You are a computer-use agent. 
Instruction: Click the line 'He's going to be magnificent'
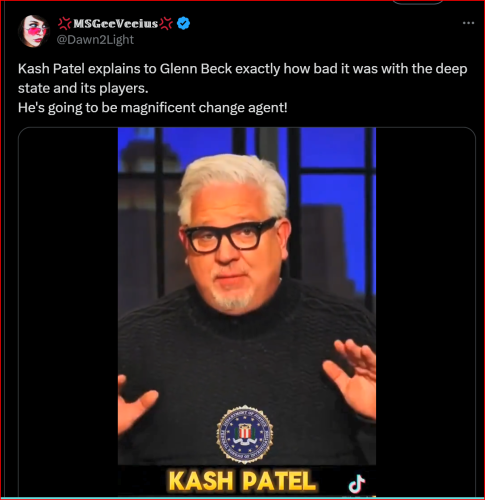pyautogui.click(x=152, y=108)
